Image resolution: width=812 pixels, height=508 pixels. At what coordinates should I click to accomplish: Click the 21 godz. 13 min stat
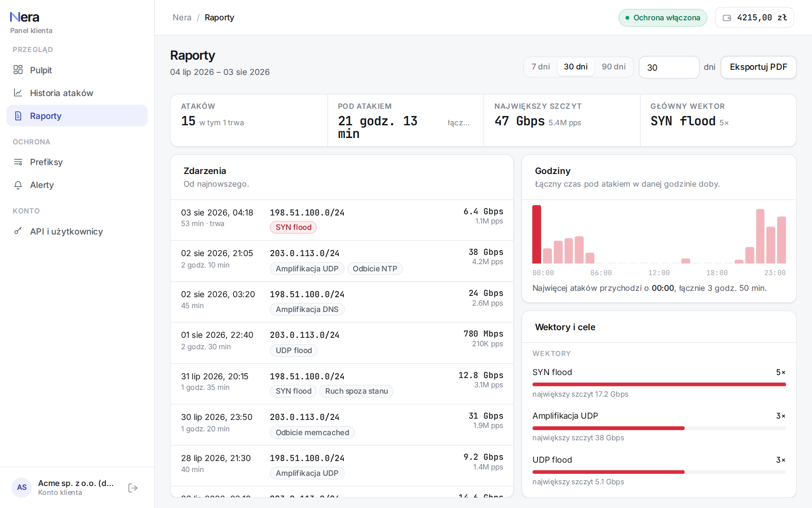pyautogui.click(x=378, y=127)
